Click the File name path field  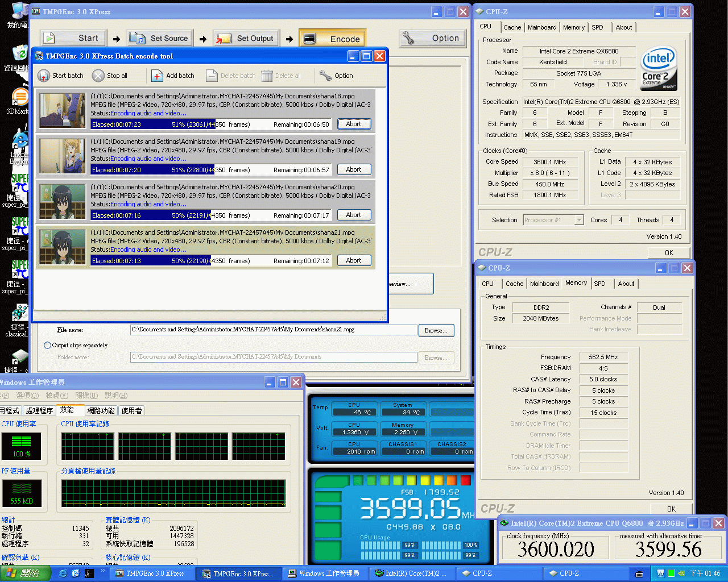273,330
